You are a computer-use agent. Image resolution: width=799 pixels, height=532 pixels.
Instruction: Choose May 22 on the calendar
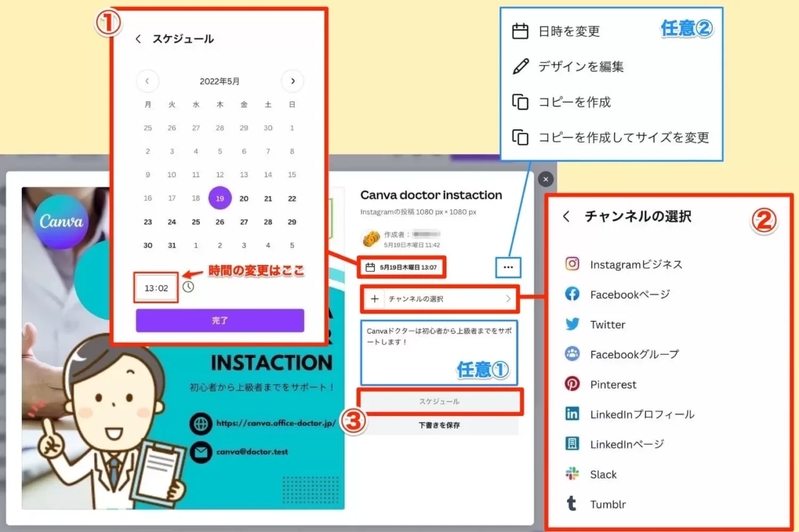(292, 198)
